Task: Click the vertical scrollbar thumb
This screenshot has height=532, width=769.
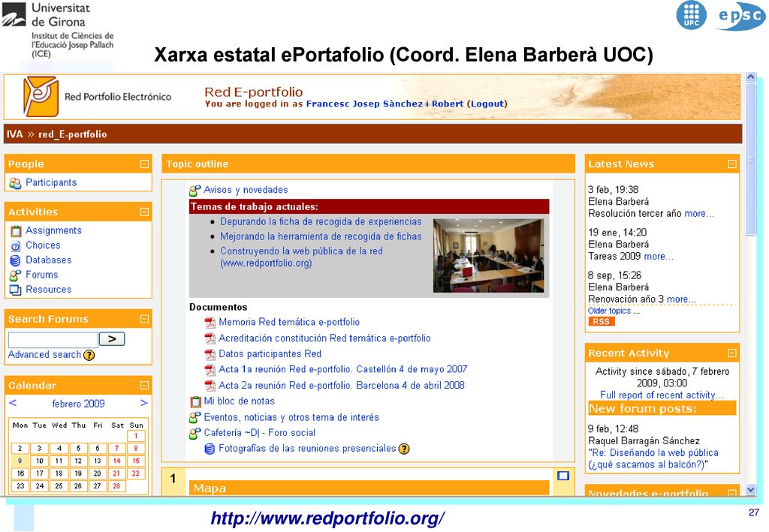Action: (750, 160)
